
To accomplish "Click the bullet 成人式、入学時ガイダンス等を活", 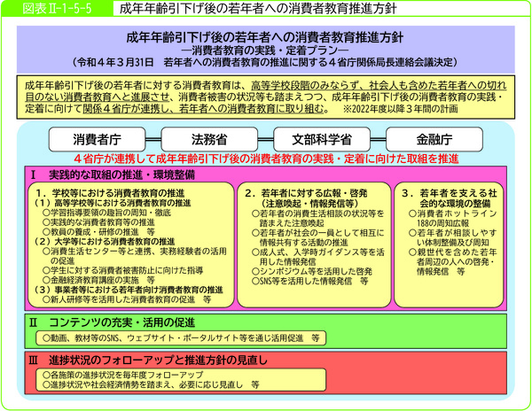I will [318, 257].
